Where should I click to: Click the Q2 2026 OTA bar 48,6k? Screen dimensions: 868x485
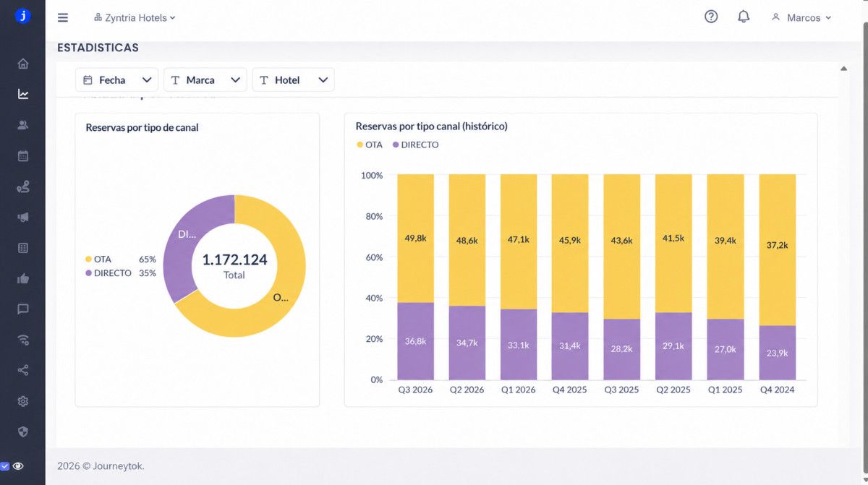coord(467,240)
